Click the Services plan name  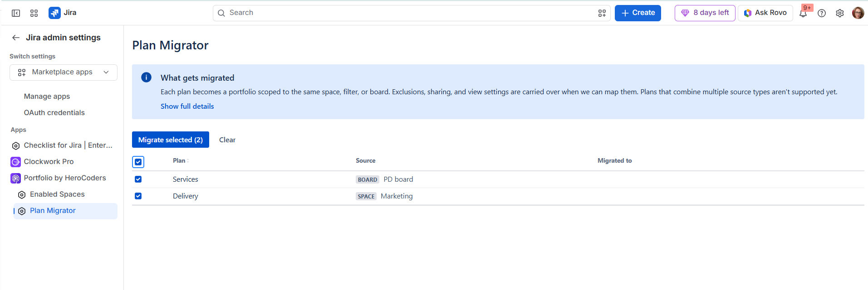[x=186, y=179]
